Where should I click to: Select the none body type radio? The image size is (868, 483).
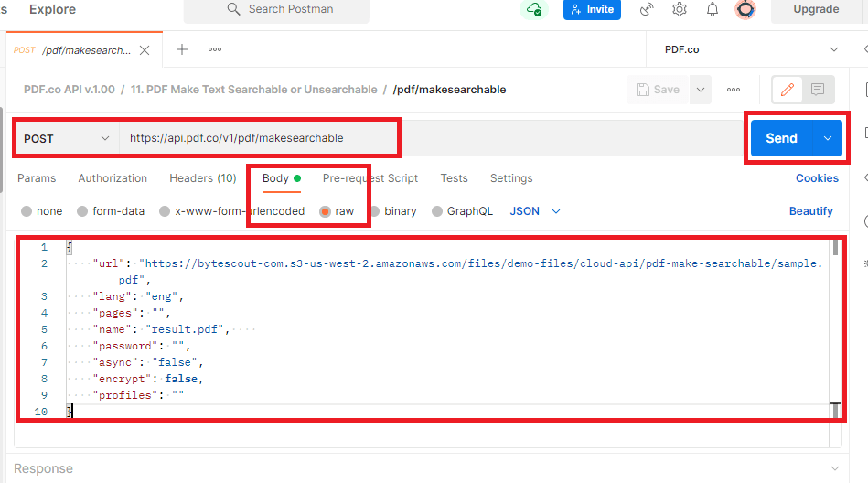[x=27, y=211]
